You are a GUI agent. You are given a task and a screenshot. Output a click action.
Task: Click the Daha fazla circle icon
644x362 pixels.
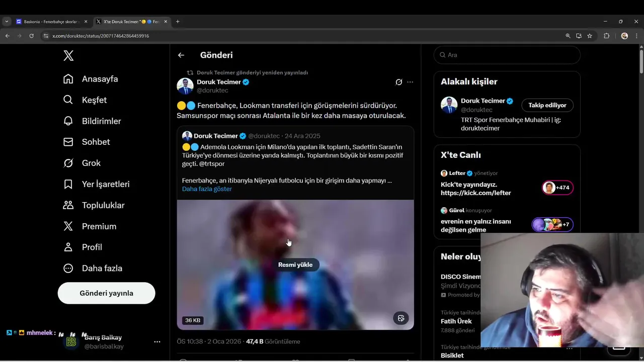pyautogui.click(x=68, y=268)
